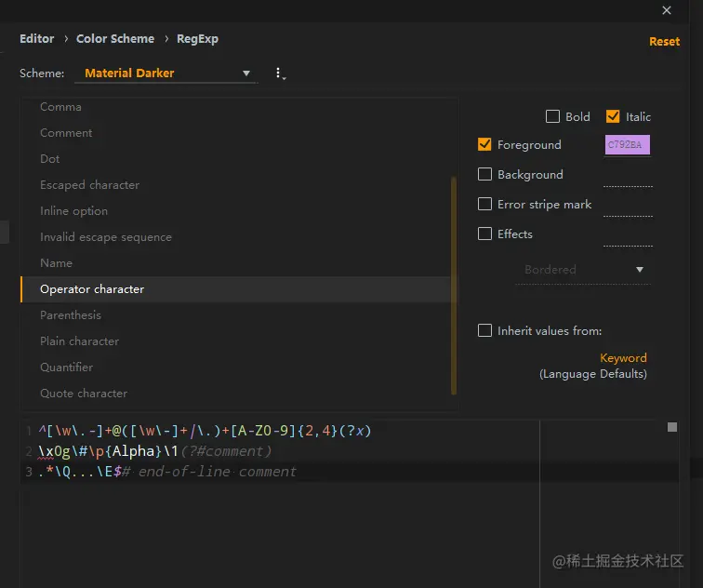Click the scheme actions three-dot icon
The height and width of the screenshot is (588, 703).
click(x=279, y=73)
